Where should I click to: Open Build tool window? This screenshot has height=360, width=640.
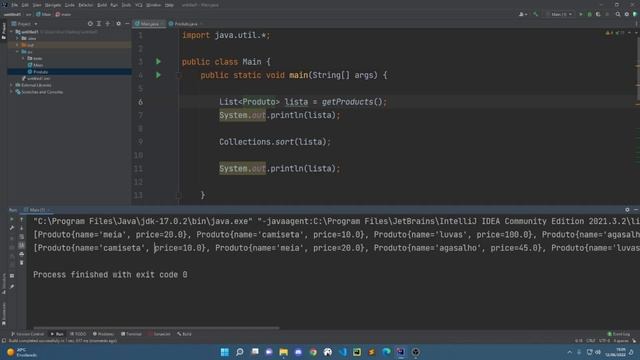pyautogui.click(x=184, y=334)
